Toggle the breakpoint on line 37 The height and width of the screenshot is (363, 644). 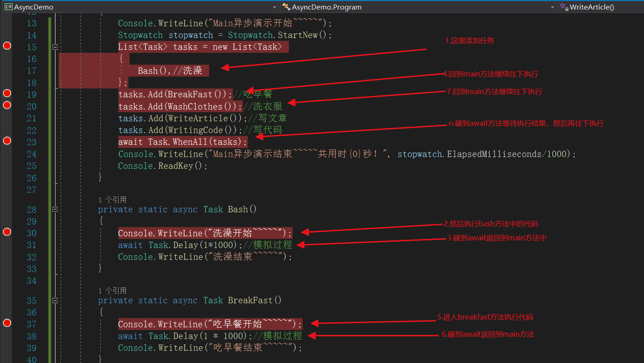click(7, 323)
